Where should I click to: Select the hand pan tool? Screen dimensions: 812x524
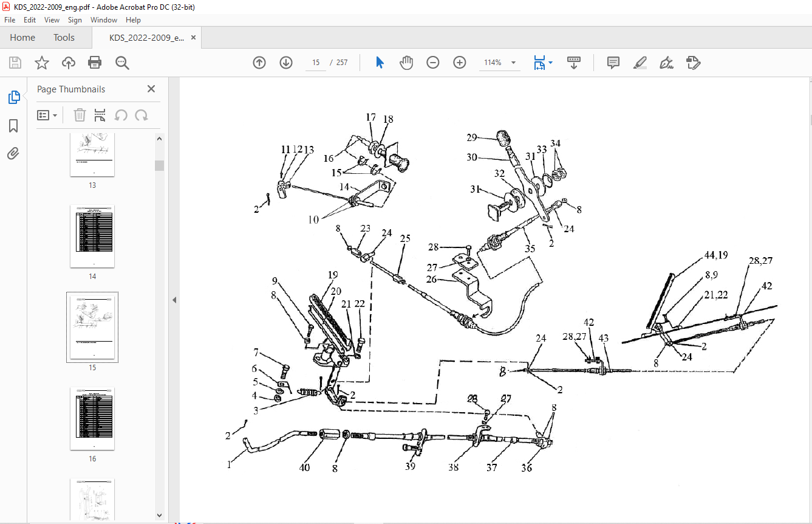406,63
